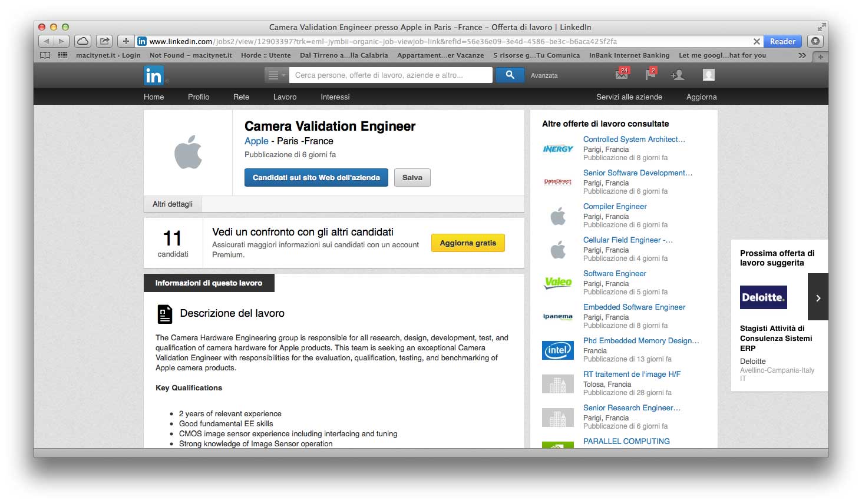Click the document icon beside Descrizione del lavoro
The width and height of the screenshot is (862, 504).
click(x=165, y=314)
